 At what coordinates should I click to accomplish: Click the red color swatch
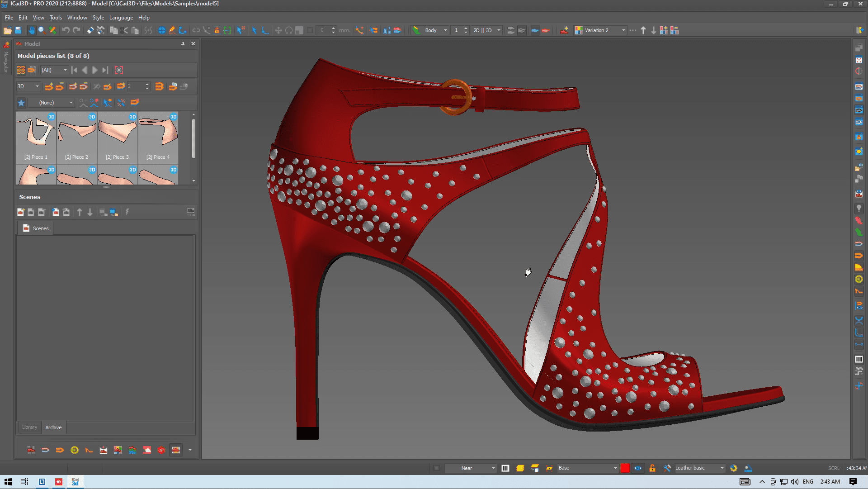[625, 468]
